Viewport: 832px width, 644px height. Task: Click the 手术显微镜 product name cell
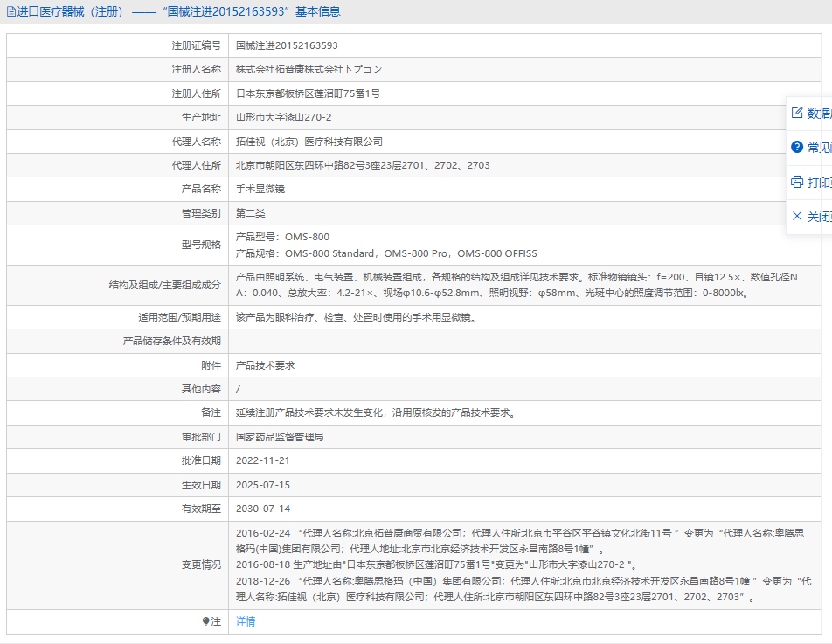(x=260, y=189)
